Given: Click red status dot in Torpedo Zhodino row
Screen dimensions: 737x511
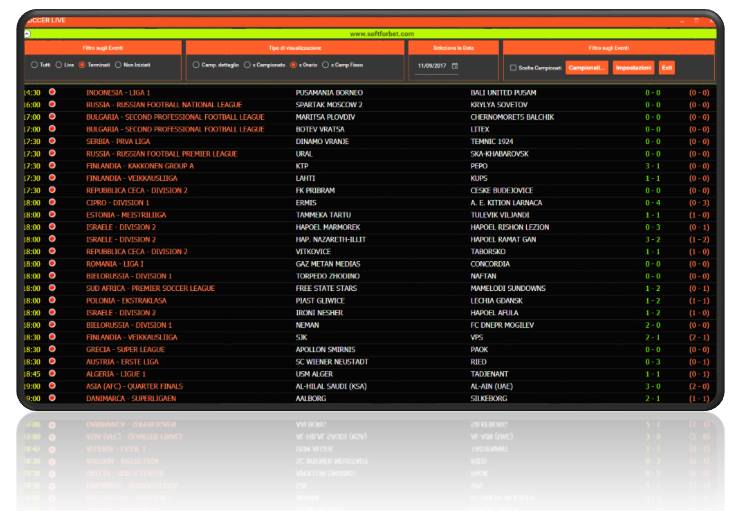Looking at the screenshot, I should point(52,275).
